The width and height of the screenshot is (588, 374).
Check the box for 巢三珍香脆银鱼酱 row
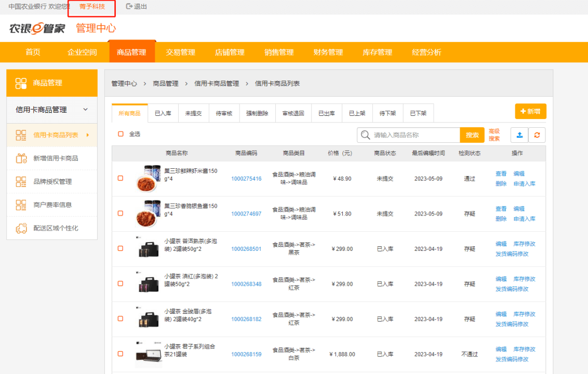pyautogui.click(x=121, y=213)
